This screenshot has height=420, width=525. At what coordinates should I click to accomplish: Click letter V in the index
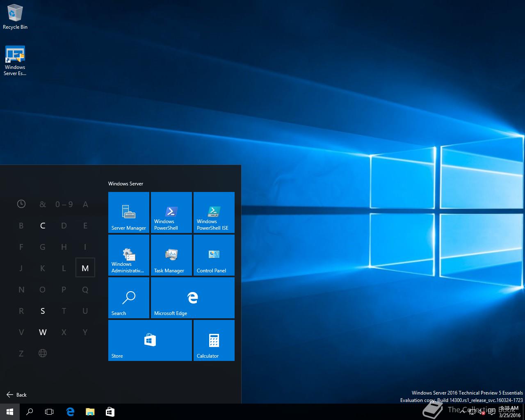(x=21, y=332)
